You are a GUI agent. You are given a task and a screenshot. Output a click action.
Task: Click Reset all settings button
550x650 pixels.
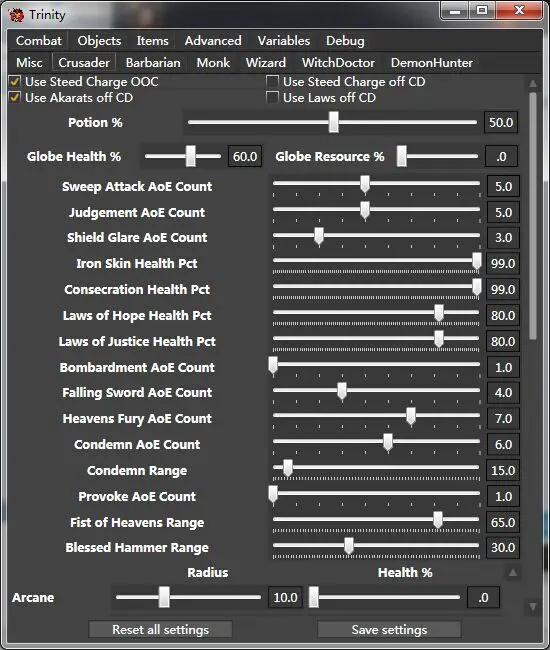click(x=160, y=630)
